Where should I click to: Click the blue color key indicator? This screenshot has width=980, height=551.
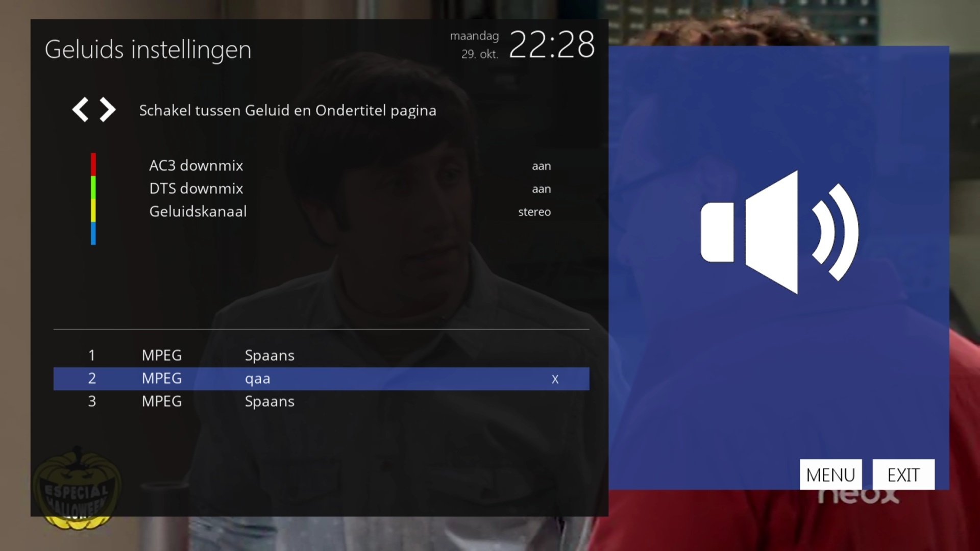(93, 233)
